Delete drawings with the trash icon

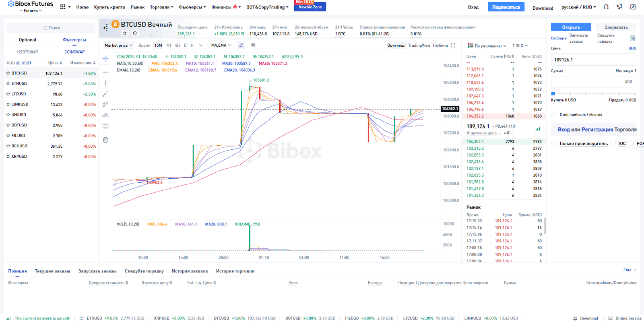tap(105, 140)
